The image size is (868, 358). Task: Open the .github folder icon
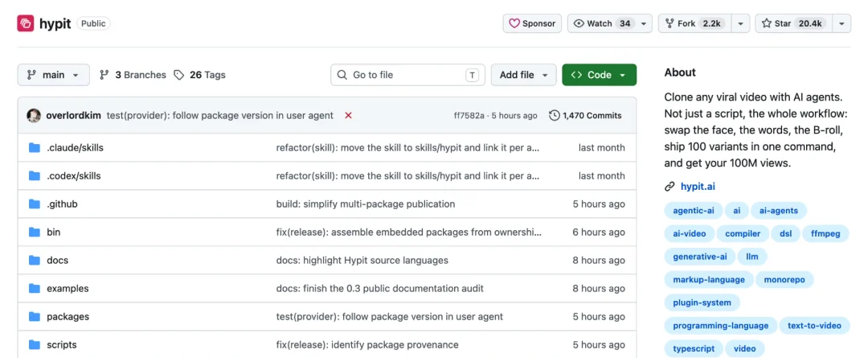tap(35, 204)
